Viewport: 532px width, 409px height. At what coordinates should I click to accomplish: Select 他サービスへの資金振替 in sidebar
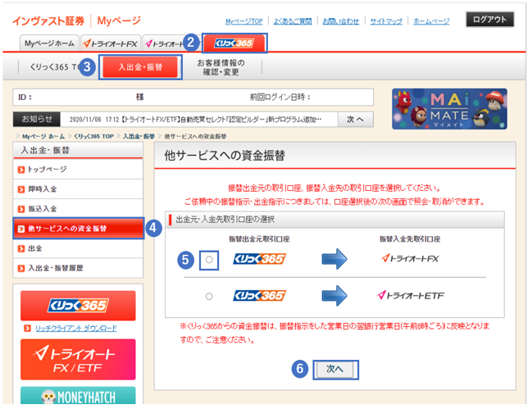(x=78, y=228)
